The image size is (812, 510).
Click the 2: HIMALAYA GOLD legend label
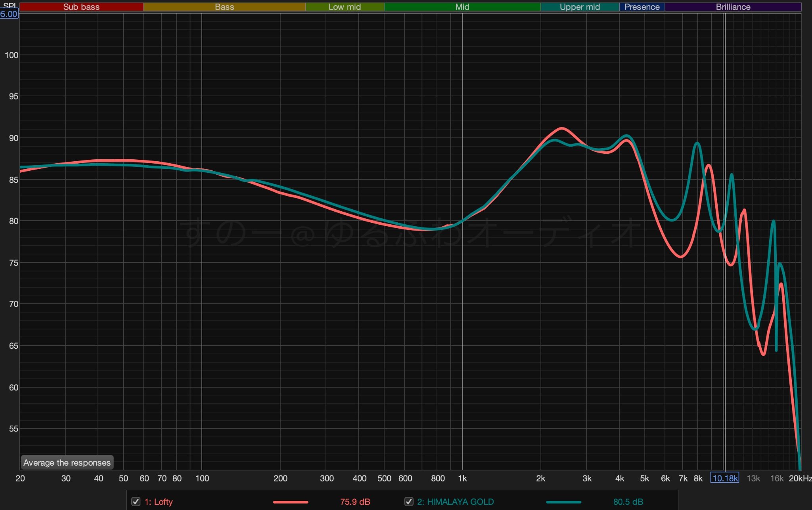tap(456, 502)
